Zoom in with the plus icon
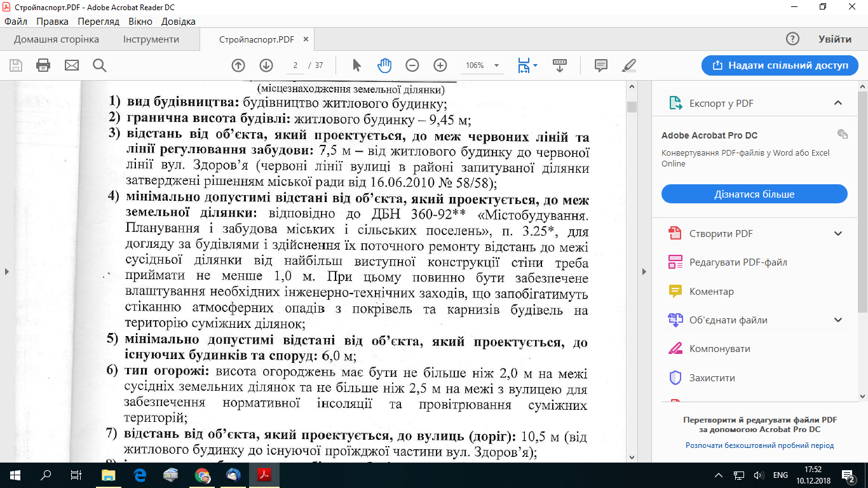 click(x=440, y=65)
